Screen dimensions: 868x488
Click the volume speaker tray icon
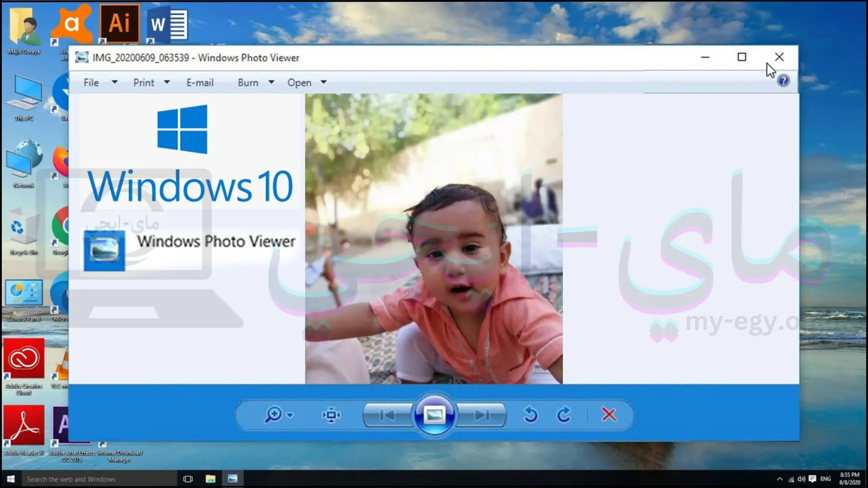pos(802,479)
